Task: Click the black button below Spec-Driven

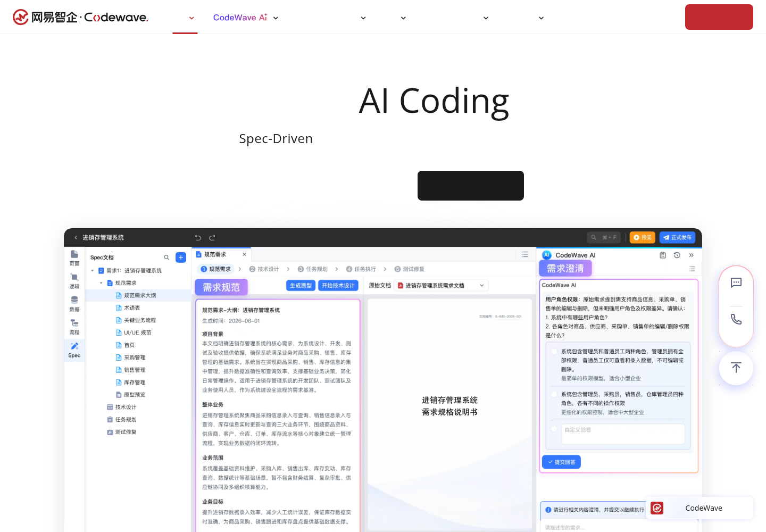Action: [x=471, y=186]
